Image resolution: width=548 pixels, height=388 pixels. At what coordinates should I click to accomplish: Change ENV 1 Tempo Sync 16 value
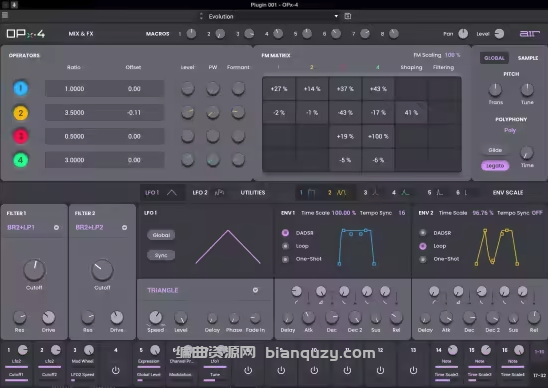(402, 213)
